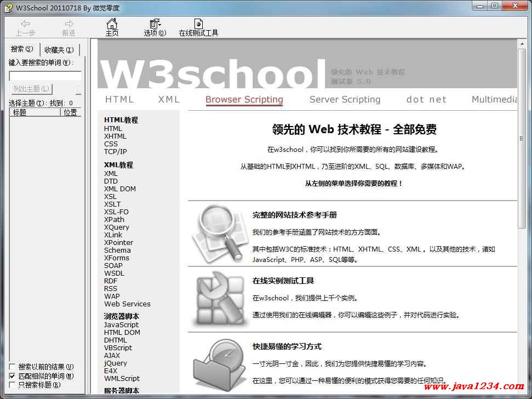Viewport: 532px width, 399px height.
Task: Go to Home (主页) toolbar icon
Action: (112, 24)
